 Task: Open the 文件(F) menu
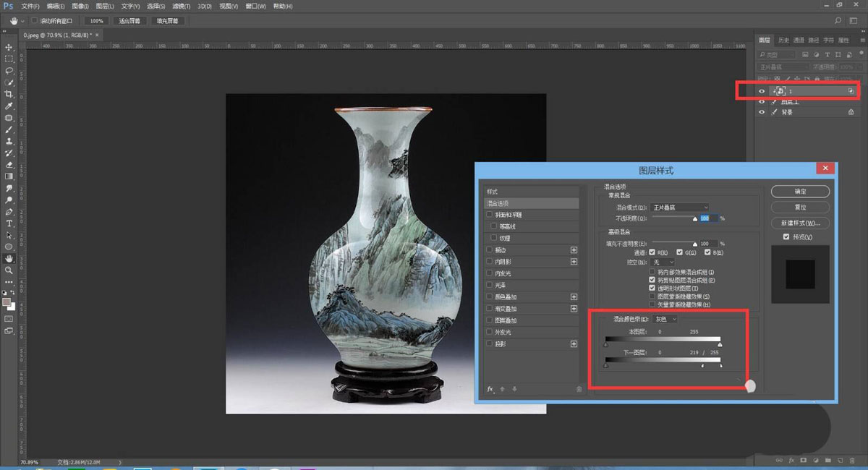coord(30,6)
